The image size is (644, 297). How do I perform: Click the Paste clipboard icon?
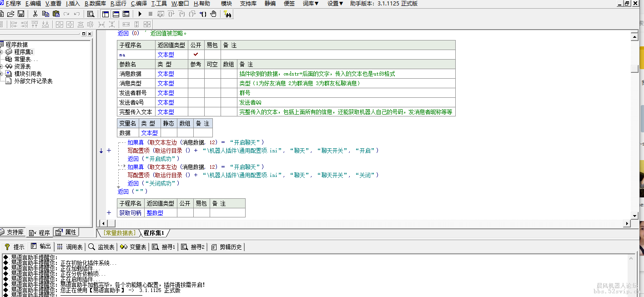[56, 14]
